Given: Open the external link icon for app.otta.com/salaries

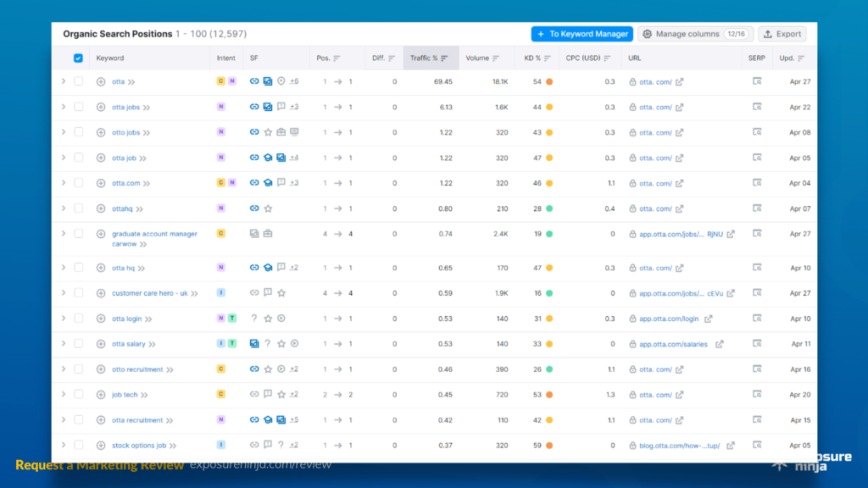Looking at the screenshot, I should [719, 344].
